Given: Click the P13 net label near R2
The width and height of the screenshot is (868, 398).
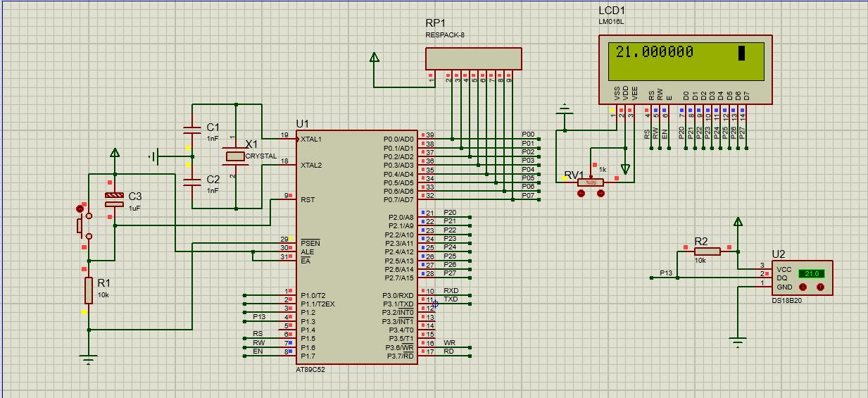Looking at the screenshot, I should tap(665, 273).
